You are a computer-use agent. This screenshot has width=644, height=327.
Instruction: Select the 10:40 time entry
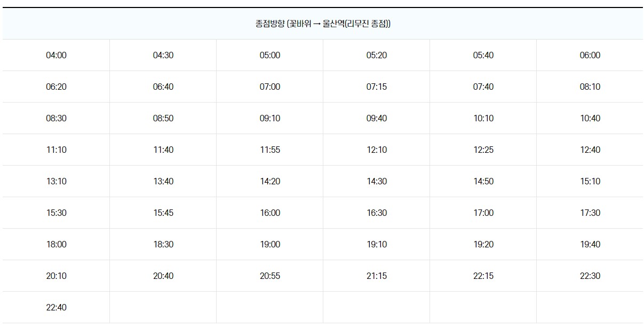590,119
